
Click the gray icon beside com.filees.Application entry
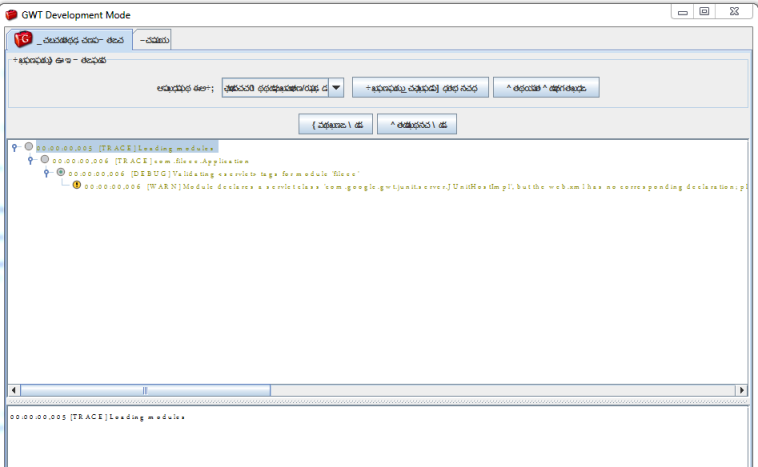click(x=44, y=159)
